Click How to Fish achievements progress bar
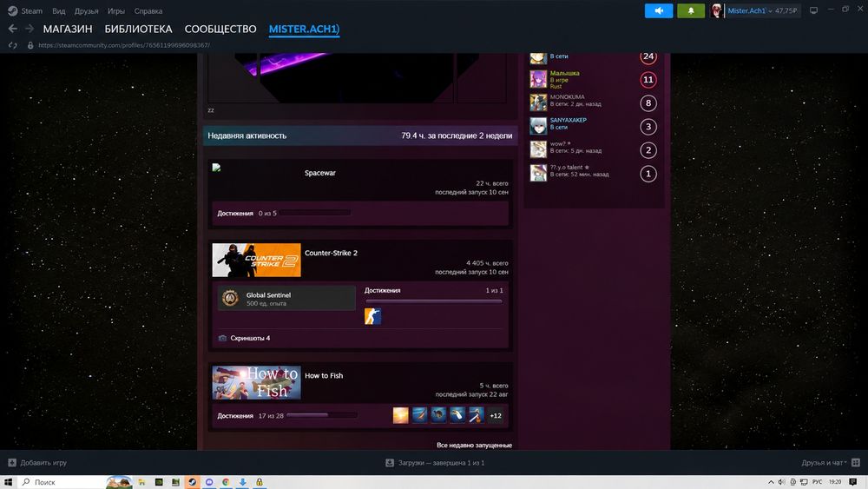Screen dimensions: 868x489 [322, 415]
